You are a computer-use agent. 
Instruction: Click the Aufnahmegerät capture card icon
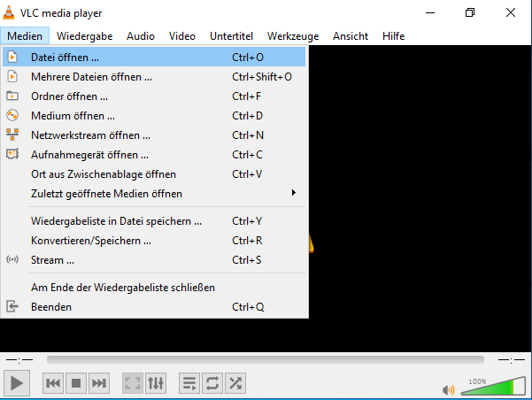coord(12,154)
